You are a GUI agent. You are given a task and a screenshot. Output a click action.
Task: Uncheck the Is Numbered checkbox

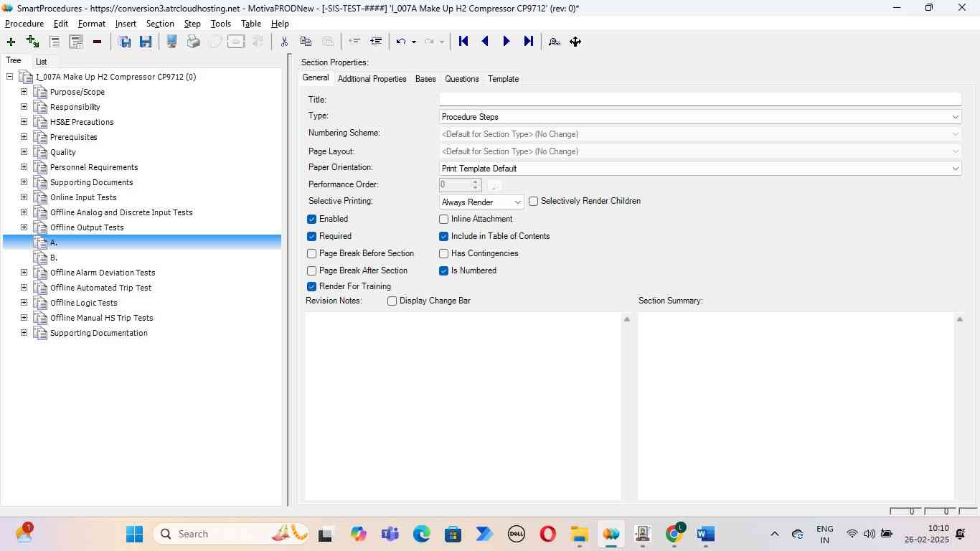pos(443,270)
